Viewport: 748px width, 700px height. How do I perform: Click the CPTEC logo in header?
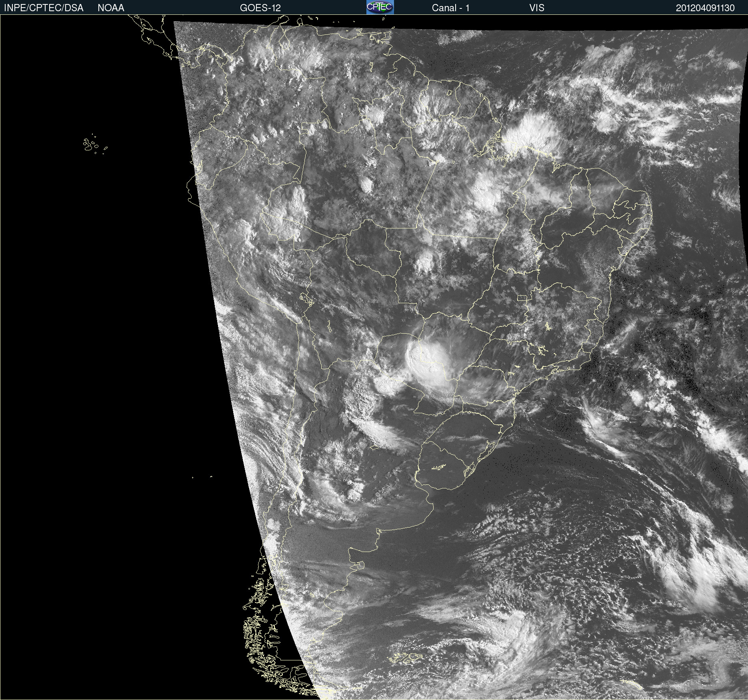click(x=380, y=7)
